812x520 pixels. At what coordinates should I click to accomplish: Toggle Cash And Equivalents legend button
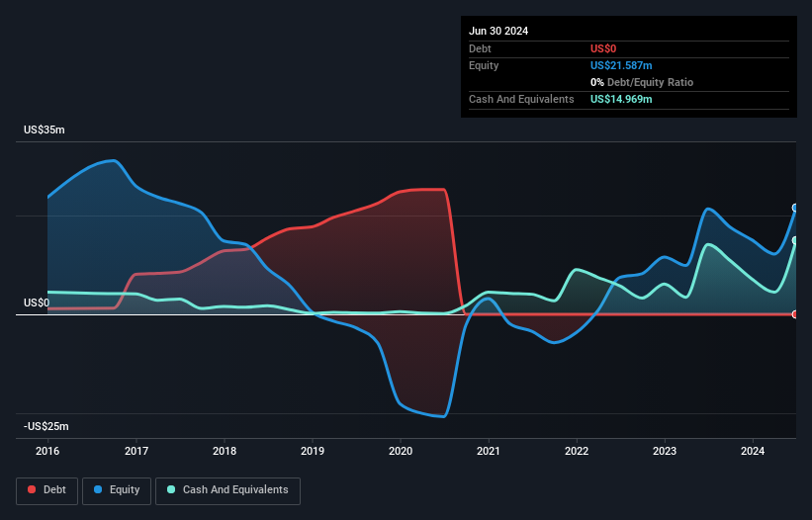coord(227,490)
